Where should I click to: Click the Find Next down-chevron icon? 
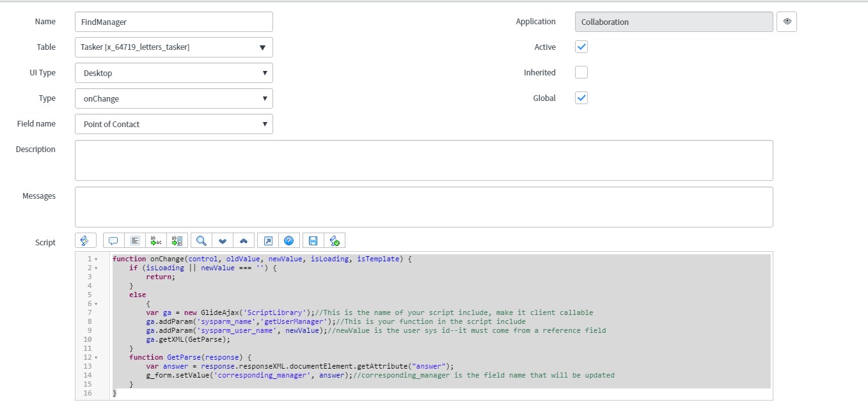tap(223, 240)
